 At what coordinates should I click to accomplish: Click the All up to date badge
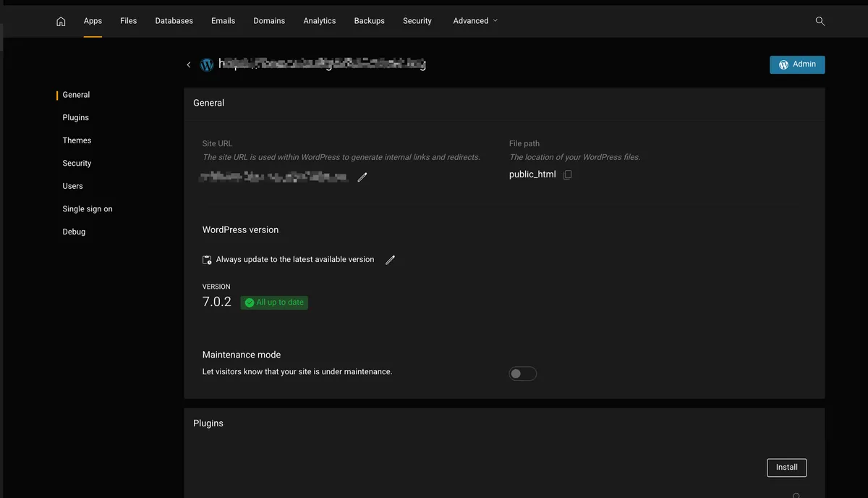point(274,303)
